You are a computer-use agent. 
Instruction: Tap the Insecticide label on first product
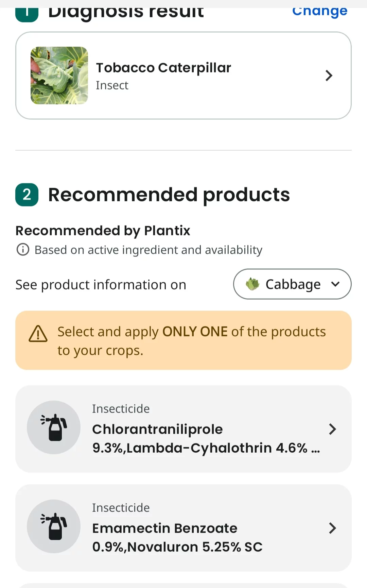121,409
